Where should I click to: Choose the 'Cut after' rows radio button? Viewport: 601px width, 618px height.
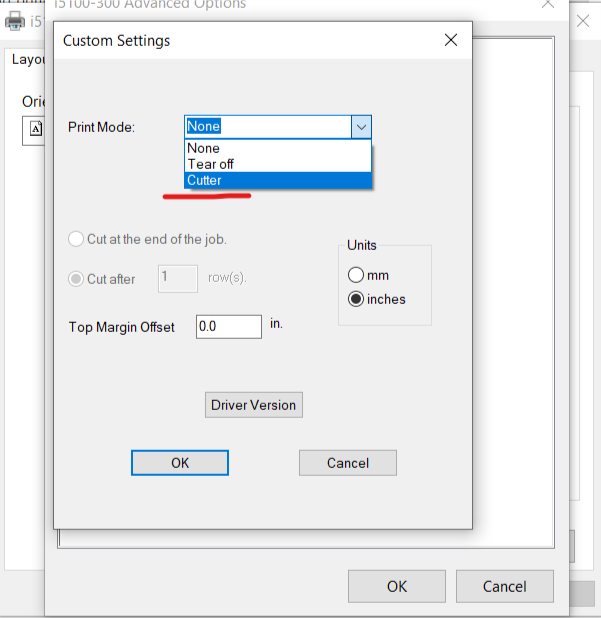(x=76, y=279)
